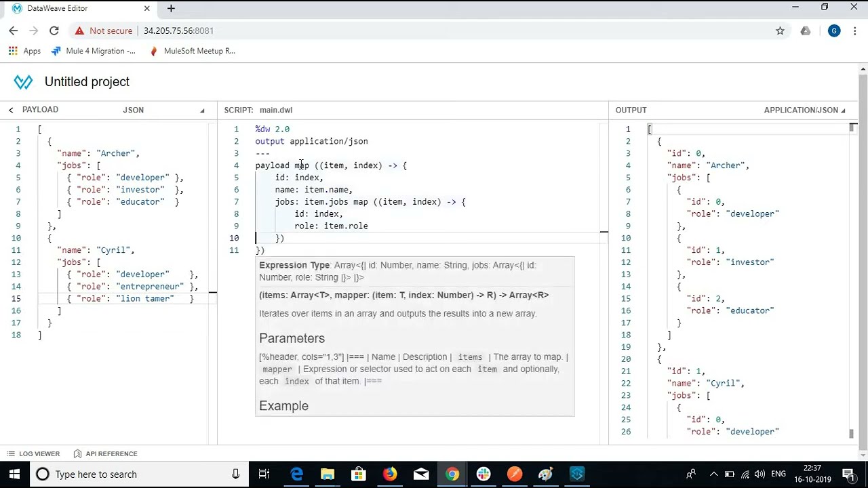The image size is (868, 488).
Task: Click the Untitled project title
Action: tap(87, 82)
